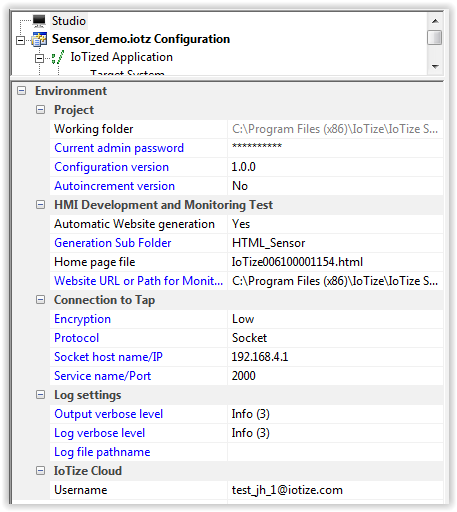The height and width of the screenshot is (512, 457).
Task: Click the Log settings header text
Action: (x=88, y=395)
